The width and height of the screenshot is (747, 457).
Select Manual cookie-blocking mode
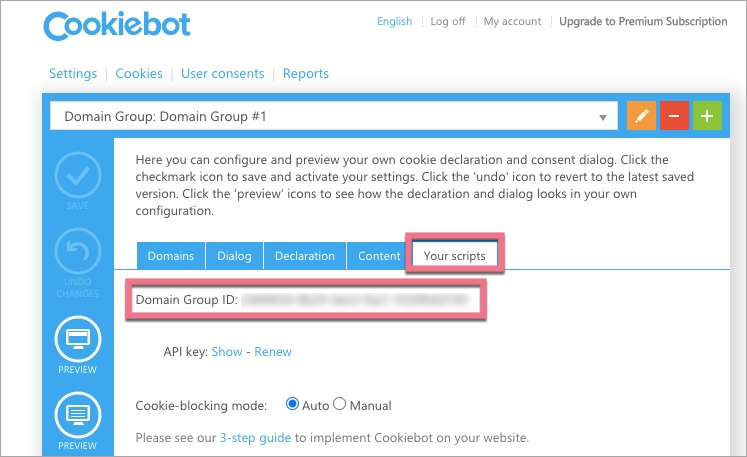[x=339, y=405]
